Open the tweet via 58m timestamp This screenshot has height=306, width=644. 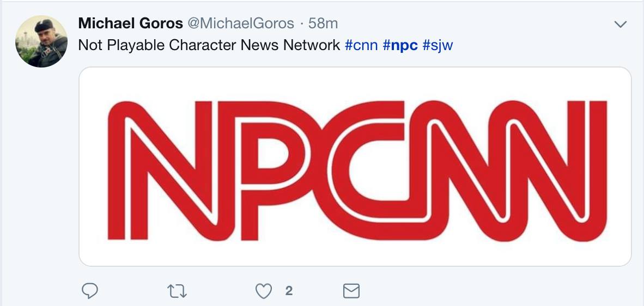coord(323,23)
